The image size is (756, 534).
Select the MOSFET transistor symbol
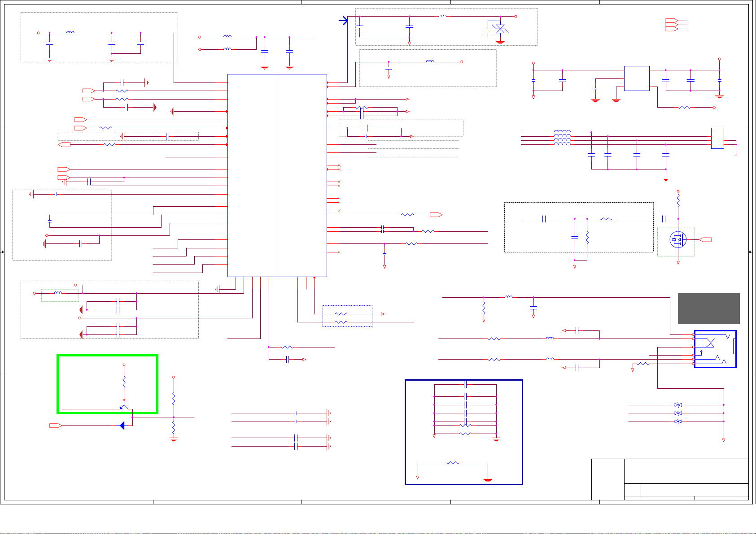click(x=678, y=239)
